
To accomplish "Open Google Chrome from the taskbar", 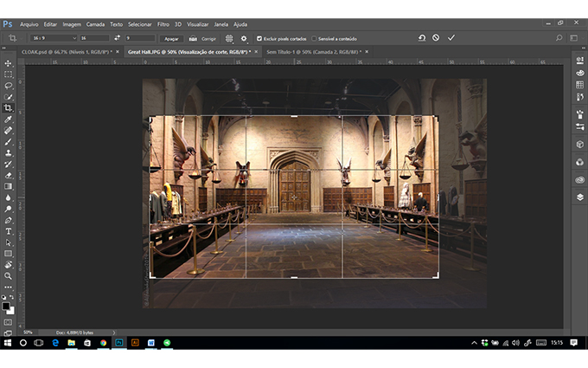I will 103,343.
